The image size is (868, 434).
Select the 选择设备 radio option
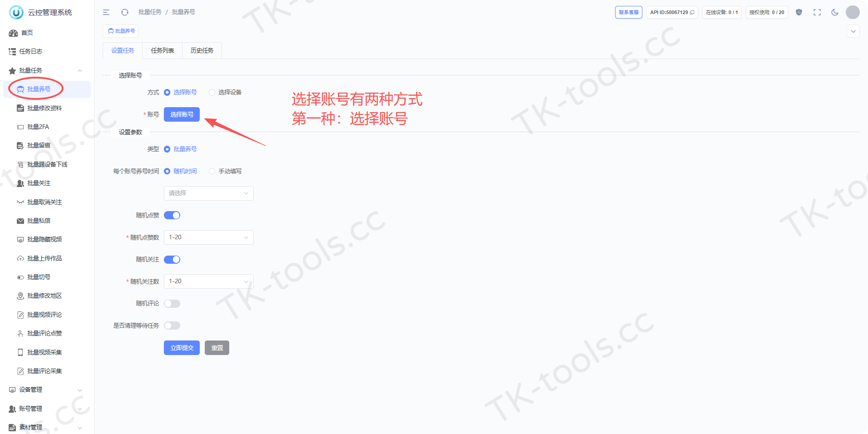[225, 92]
